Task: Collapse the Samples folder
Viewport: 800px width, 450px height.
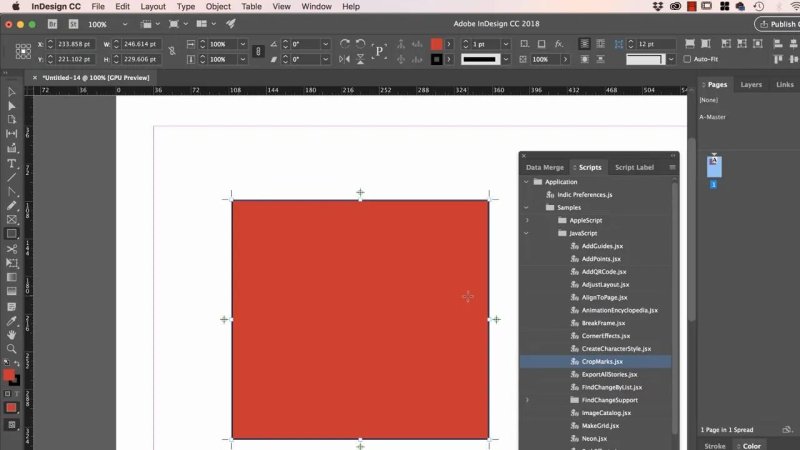Action: (527, 208)
